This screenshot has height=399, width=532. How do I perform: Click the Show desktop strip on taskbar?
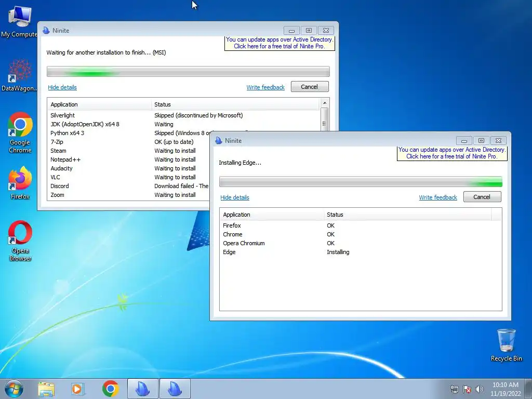(x=528, y=389)
